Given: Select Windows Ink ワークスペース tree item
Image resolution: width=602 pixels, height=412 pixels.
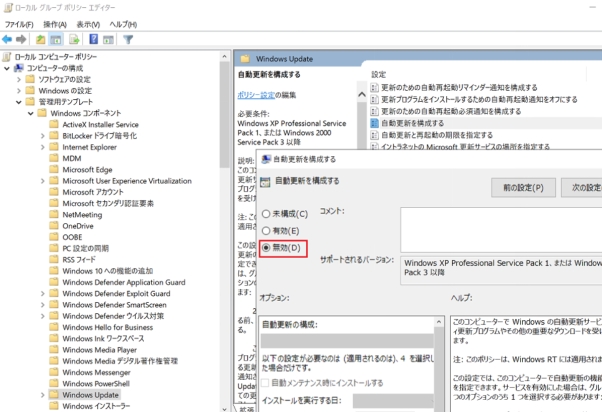Looking at the screenshot, I should click(103, 338).
